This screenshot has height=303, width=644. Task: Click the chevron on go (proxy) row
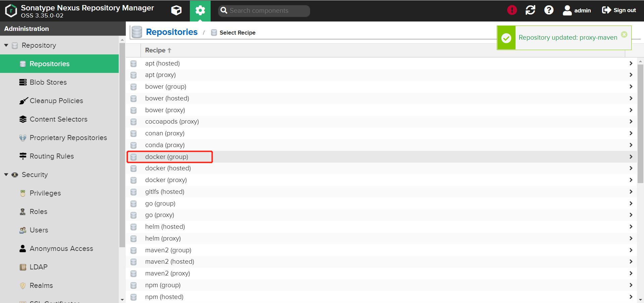[x=631, y=215]
